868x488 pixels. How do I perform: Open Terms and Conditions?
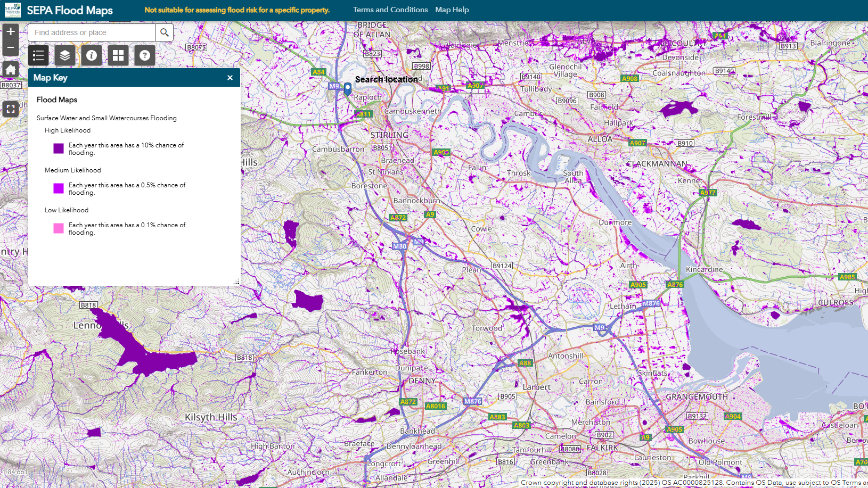click(x=390, y=9)
